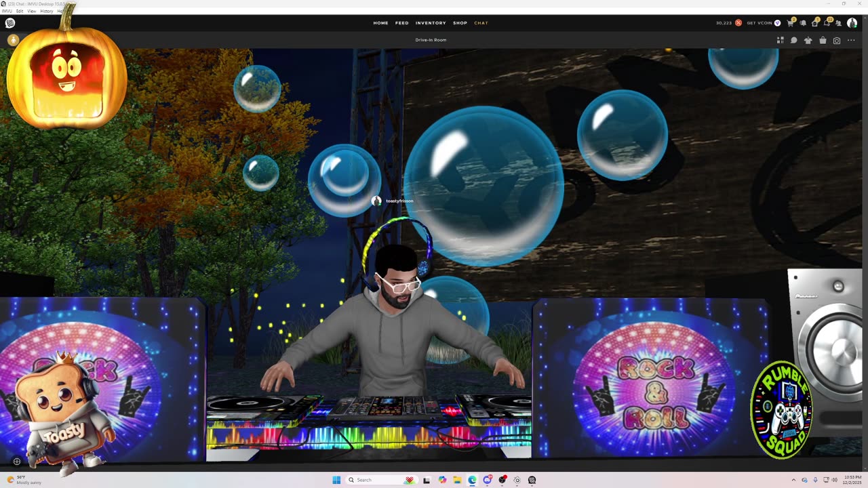Open the shopping cart with 2 items
The image size is (868, 488).
coord(790,23)
